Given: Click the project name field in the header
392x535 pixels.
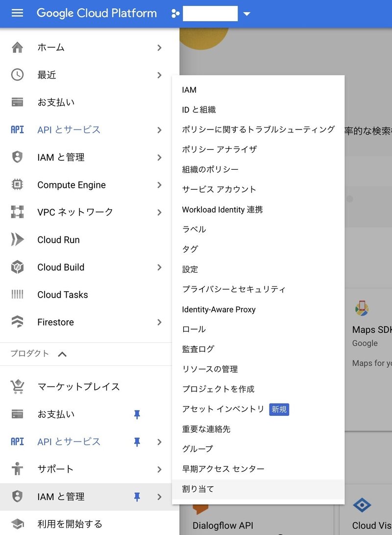Looking at the screenshot, I should [x=211, y=13].
